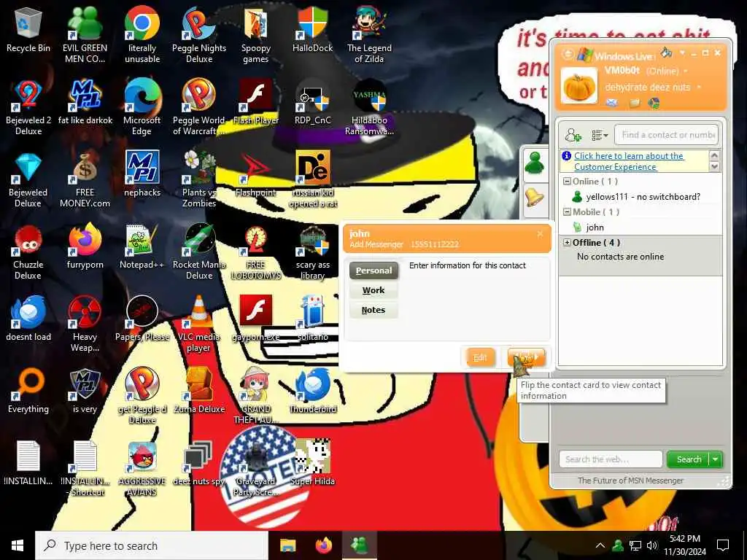This screenshot has width=747, height=560.
Task: Switch to the Notes tab on contact card
Action: pyautogui.click(x=373, y=310)
